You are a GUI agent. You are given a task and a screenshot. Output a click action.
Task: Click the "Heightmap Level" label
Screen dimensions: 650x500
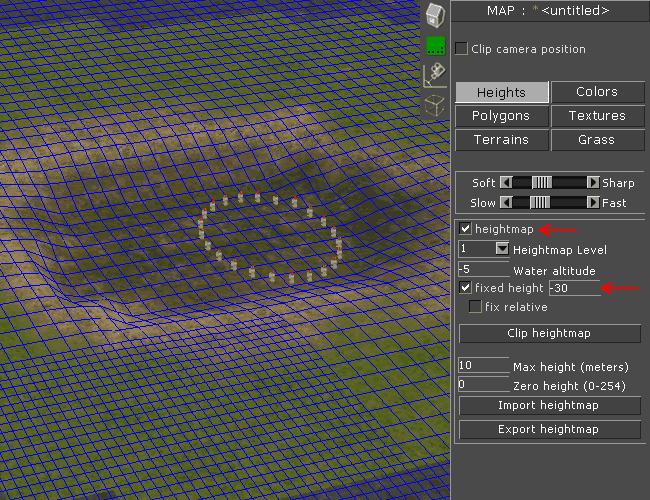[x=560, y=250]
